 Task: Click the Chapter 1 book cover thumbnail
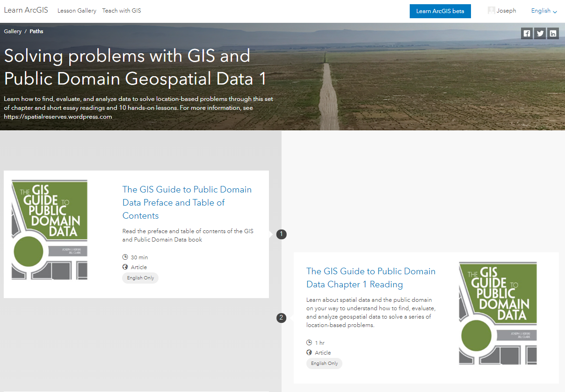498,313
